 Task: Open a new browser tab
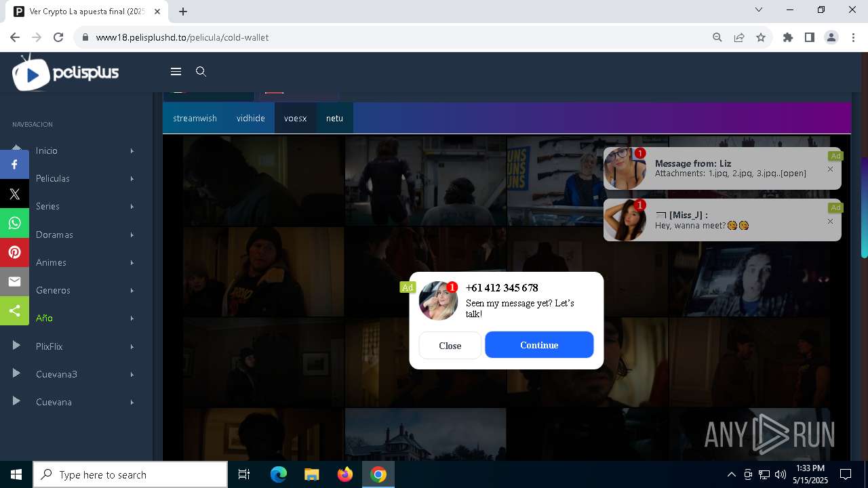[183, 12]
